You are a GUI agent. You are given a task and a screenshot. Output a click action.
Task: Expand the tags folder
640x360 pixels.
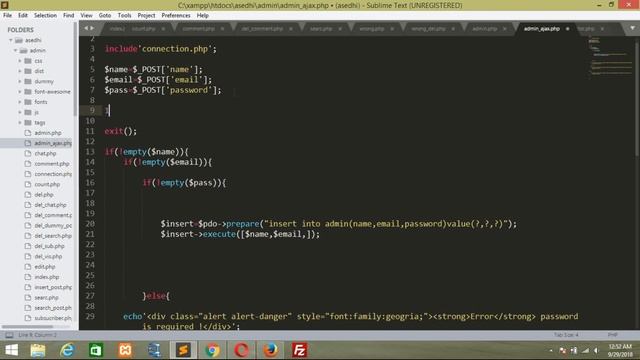tap(20, 122)
